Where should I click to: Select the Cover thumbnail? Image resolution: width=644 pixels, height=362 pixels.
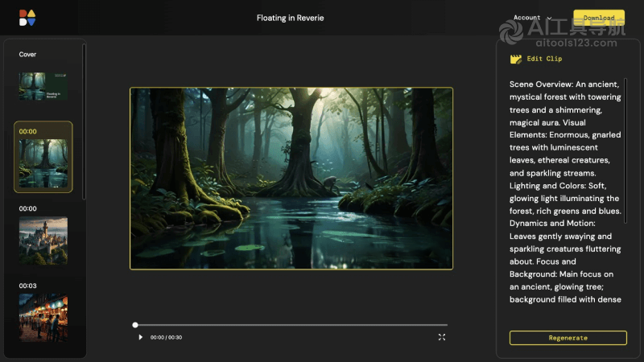(x=43, y=86)
